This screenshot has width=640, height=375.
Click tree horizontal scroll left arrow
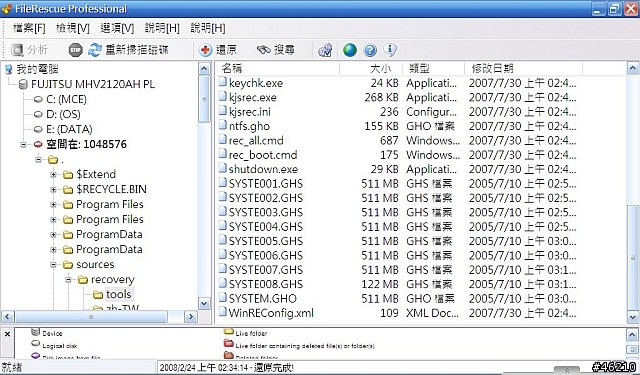click(8, 317)
